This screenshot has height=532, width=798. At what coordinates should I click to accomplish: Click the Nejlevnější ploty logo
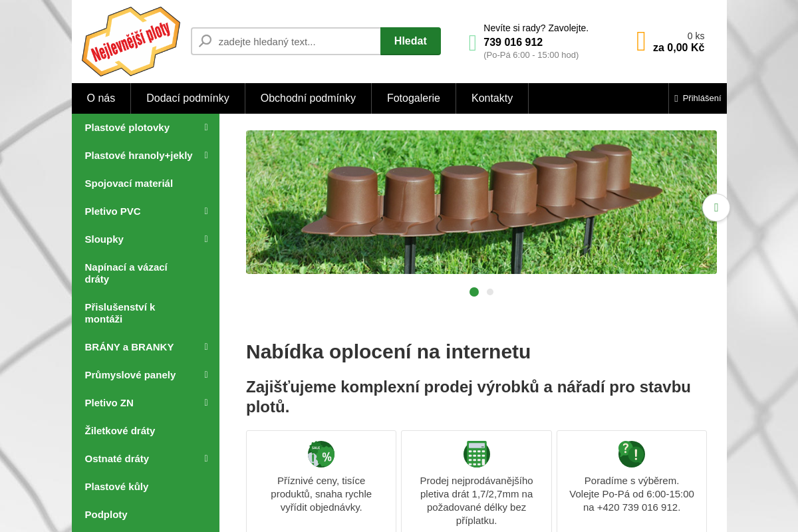coord(130,41)
